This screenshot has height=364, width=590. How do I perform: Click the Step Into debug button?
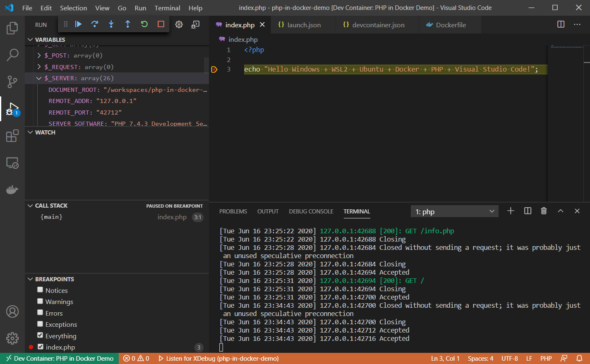point(111,24)
